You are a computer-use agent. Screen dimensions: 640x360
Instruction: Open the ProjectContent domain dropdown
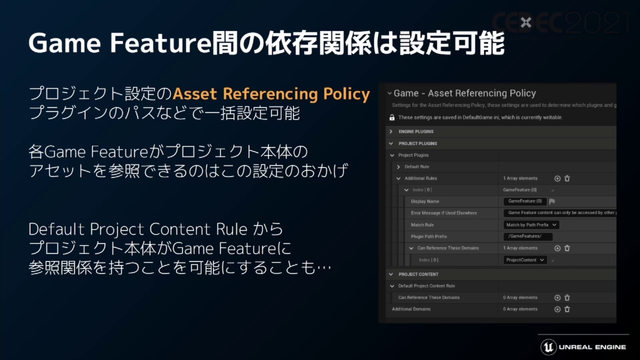click(x=525, y=260)
